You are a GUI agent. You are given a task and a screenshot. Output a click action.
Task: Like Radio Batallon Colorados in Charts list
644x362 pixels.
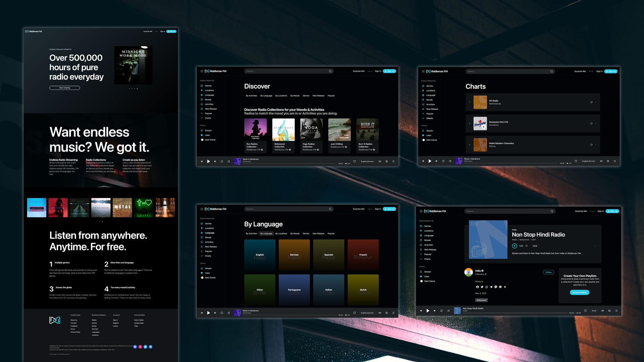tap(591, 145)
